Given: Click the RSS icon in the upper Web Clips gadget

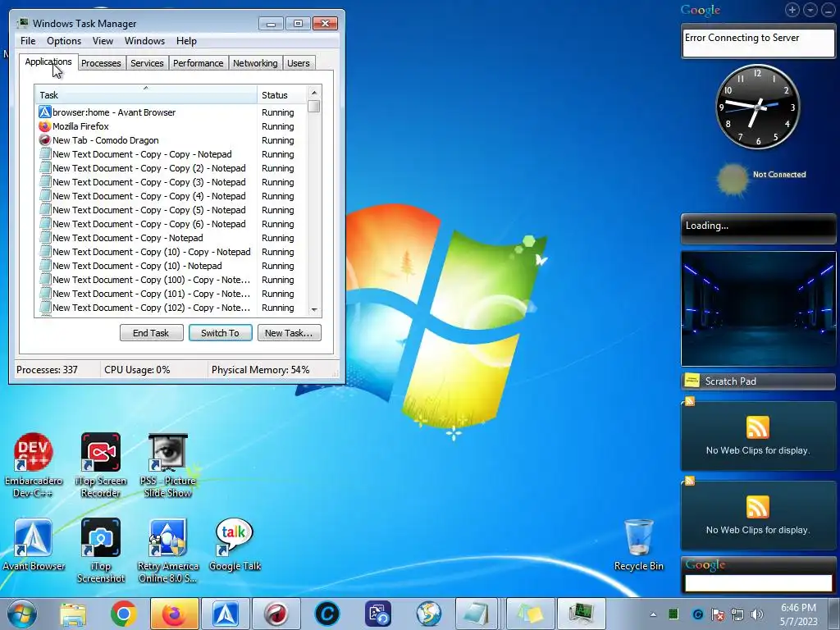Looking at the screenshot, I should [x=757, y=427].
